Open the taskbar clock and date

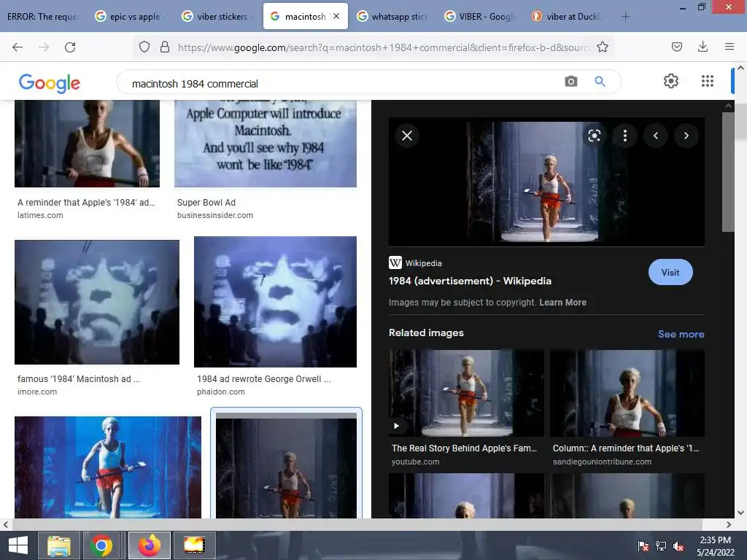tap(715, 545)
